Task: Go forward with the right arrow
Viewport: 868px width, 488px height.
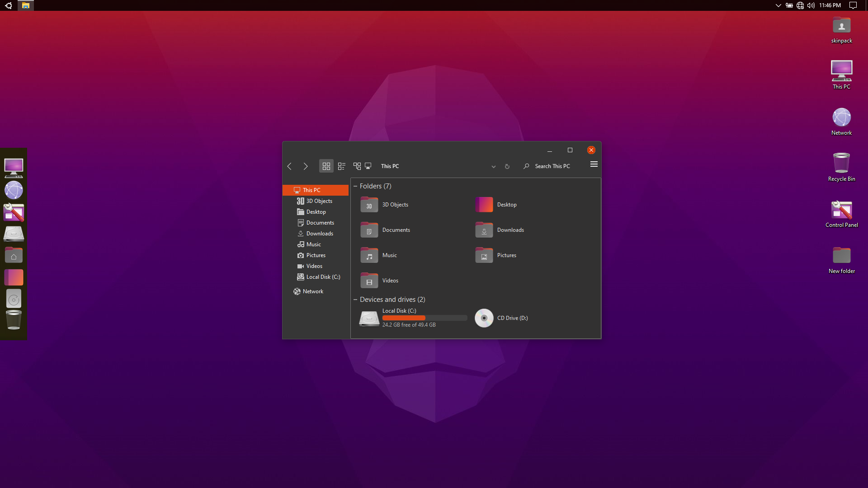Action: [306, 166]
